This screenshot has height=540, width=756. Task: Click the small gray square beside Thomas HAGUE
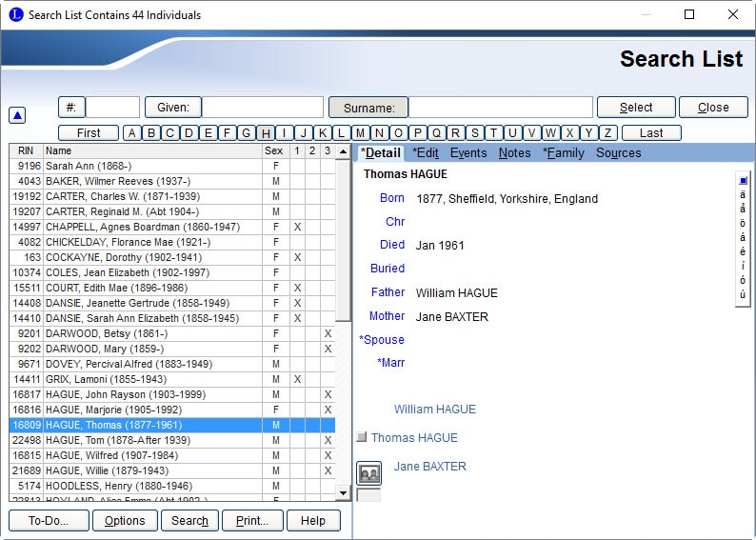pyautogui.click(x=361, y=437)
